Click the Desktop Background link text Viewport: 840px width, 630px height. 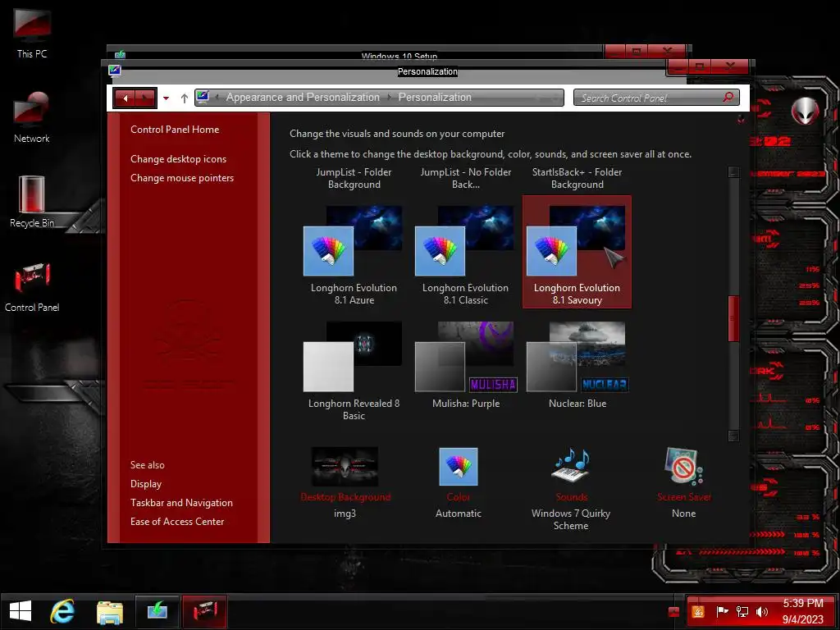pos(345,497)
